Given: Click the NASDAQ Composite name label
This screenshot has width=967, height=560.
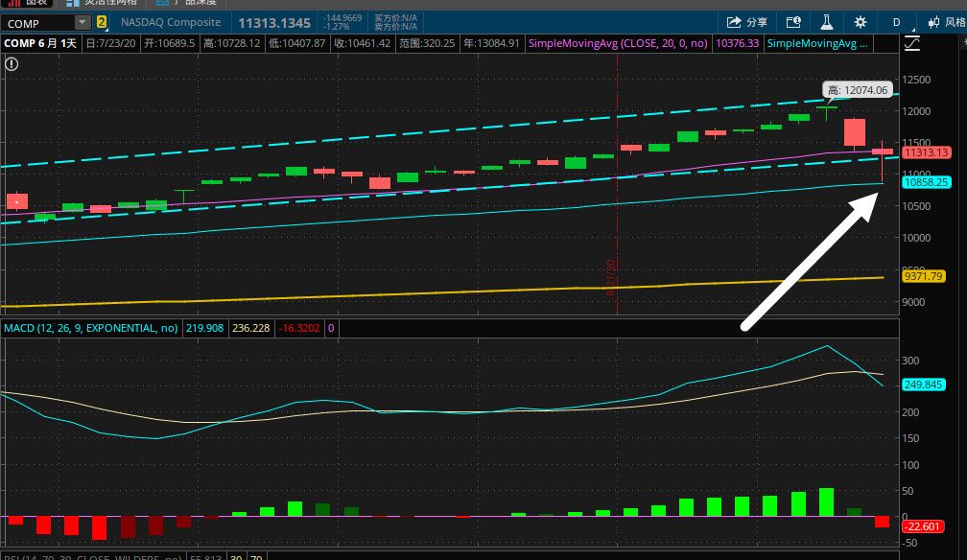Looking at the screenshot, I should point(171,22).
